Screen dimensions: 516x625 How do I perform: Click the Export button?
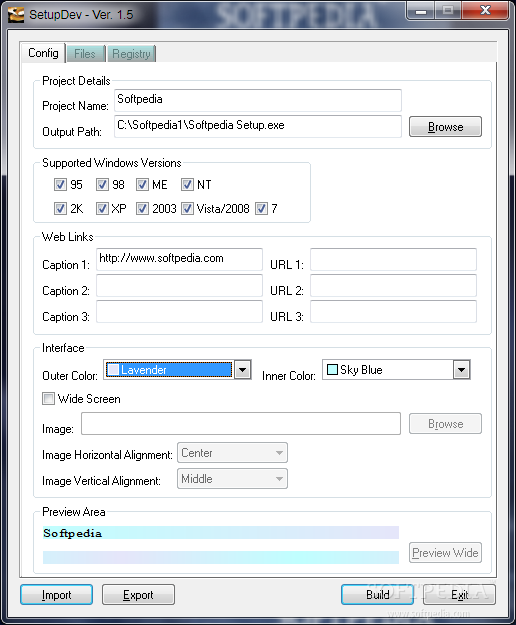[138, 595]
